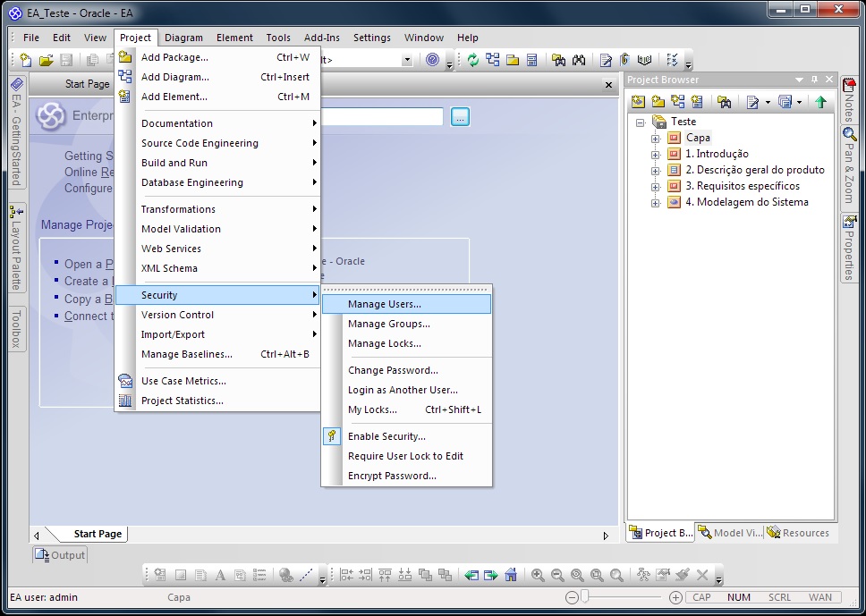Screen dimensions: 866x616
Task: Click the Open Project folder icon
Action: (x=46, y=60)
